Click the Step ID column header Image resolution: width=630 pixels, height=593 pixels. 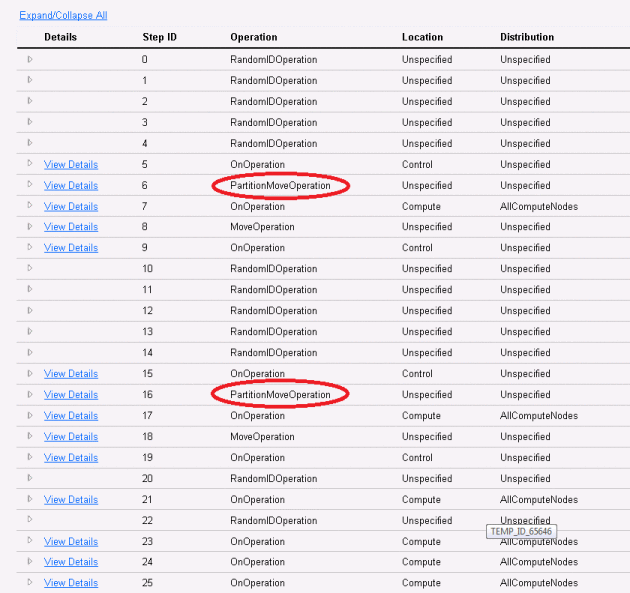click(x=160, y=37)
